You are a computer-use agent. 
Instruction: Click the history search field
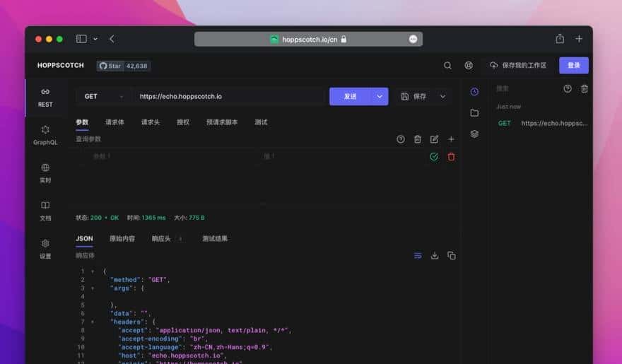coord(526,89)
